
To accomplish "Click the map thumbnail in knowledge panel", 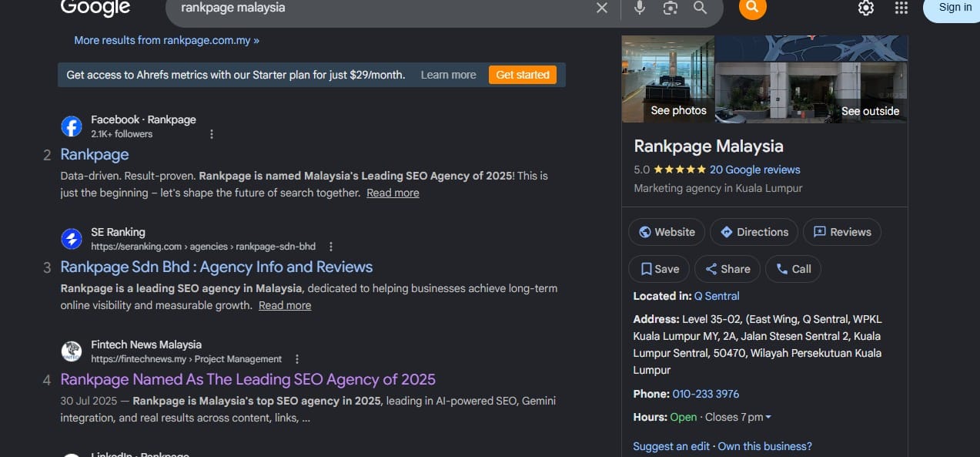I will [811, 48].
